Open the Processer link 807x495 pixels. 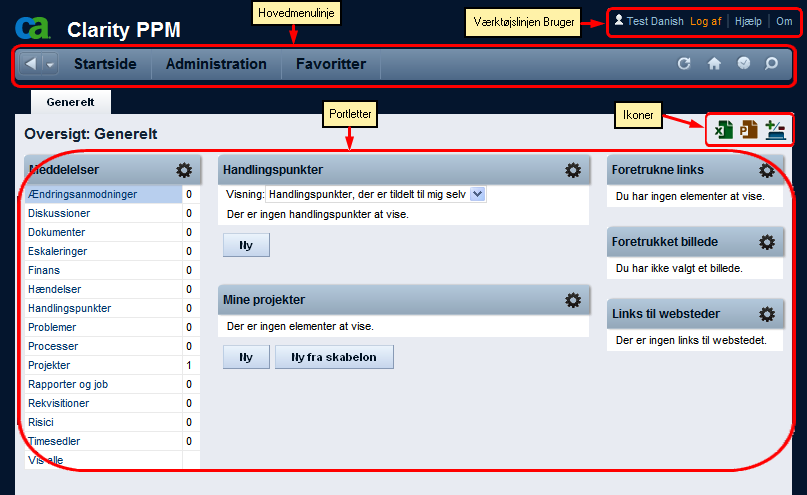pyautogui.click(x=52, y=346)
